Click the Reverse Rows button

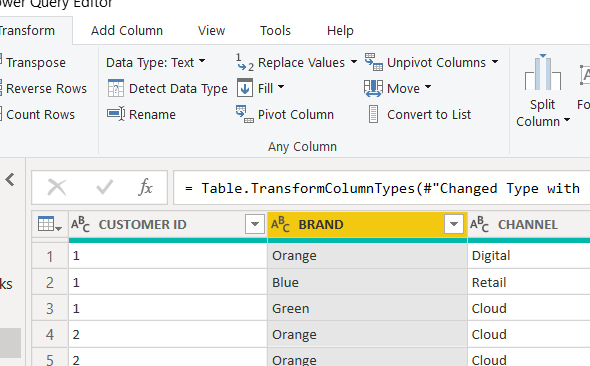coord(44,88)
